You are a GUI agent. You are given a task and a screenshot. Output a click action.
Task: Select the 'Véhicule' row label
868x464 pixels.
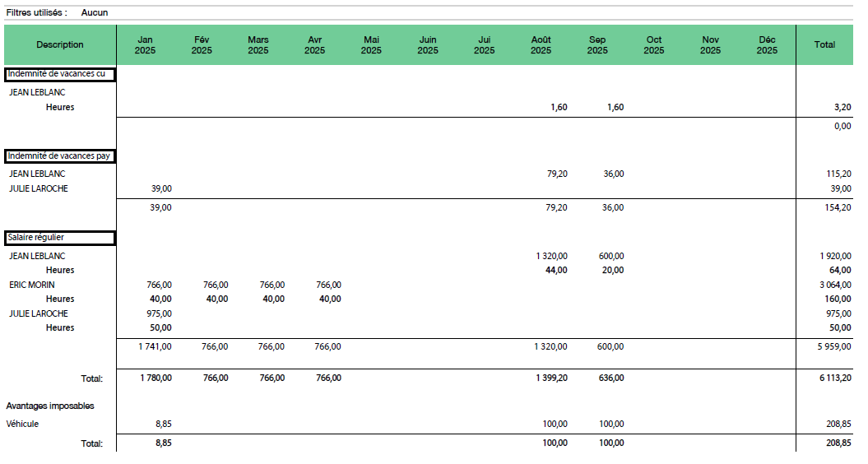pyautogui.click(x=22, y=425)
